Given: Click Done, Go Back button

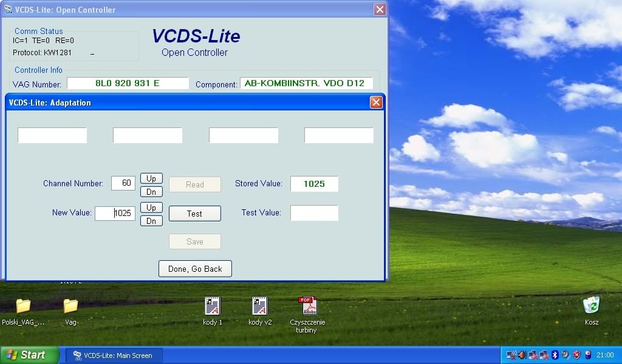Looking at the screenshot, I should (x=195, y=269).
